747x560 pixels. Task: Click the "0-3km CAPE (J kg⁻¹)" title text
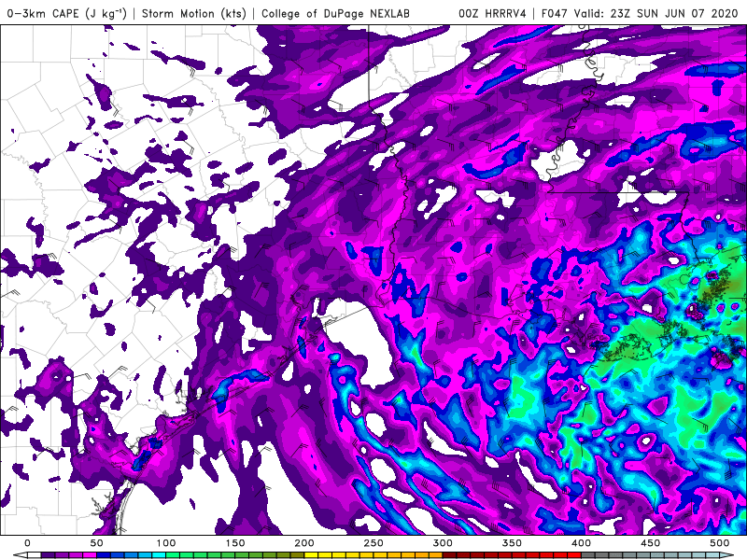66,13
